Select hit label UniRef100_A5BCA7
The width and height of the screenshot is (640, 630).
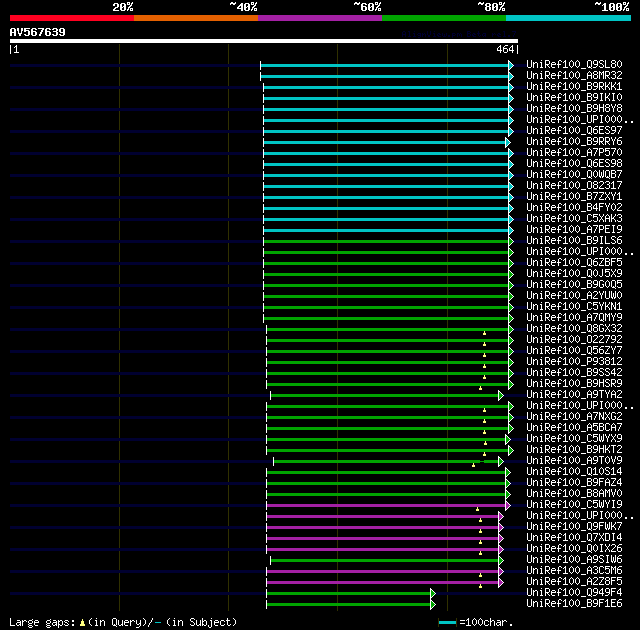point(574,428)
